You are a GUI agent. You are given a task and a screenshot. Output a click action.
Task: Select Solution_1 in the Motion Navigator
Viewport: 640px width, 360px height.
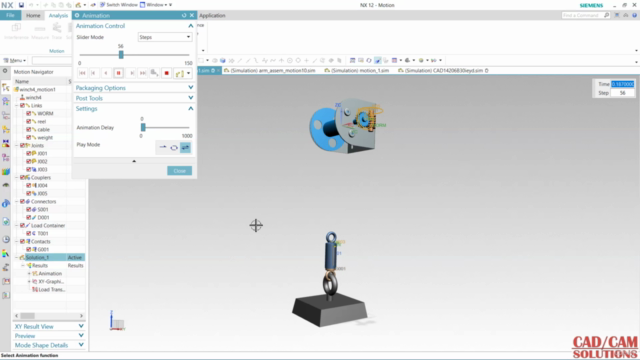pyautogui.click(x=37, y=258)
